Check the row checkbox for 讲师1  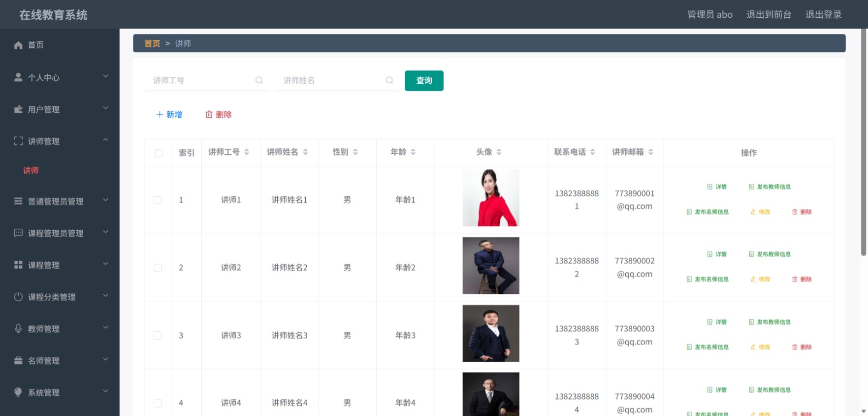pyautogui.click(x=158, y=200)
